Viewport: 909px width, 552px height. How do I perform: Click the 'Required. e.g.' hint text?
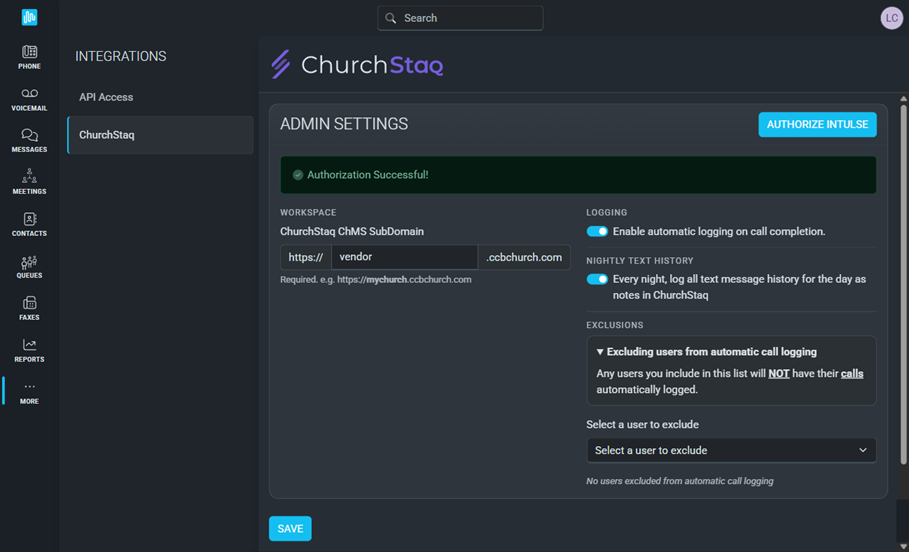tap(376, 279)
